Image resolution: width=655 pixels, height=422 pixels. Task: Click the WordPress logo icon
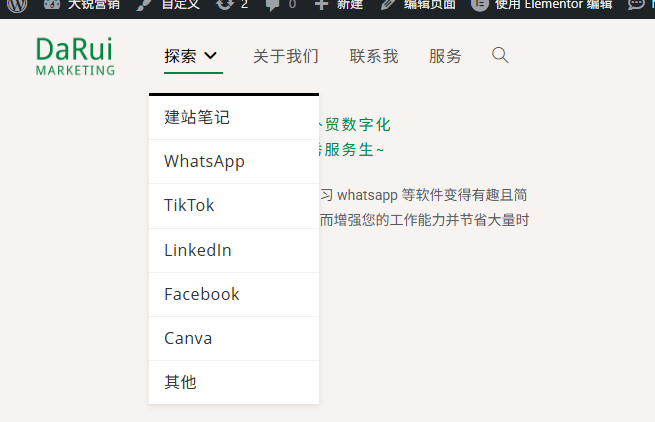[x=17, y=4]
